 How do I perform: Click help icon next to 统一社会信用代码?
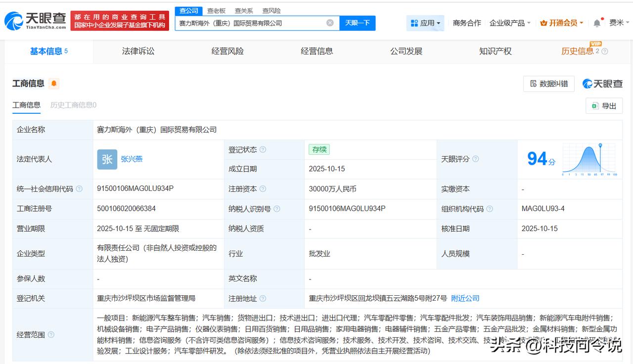(79, 189)
